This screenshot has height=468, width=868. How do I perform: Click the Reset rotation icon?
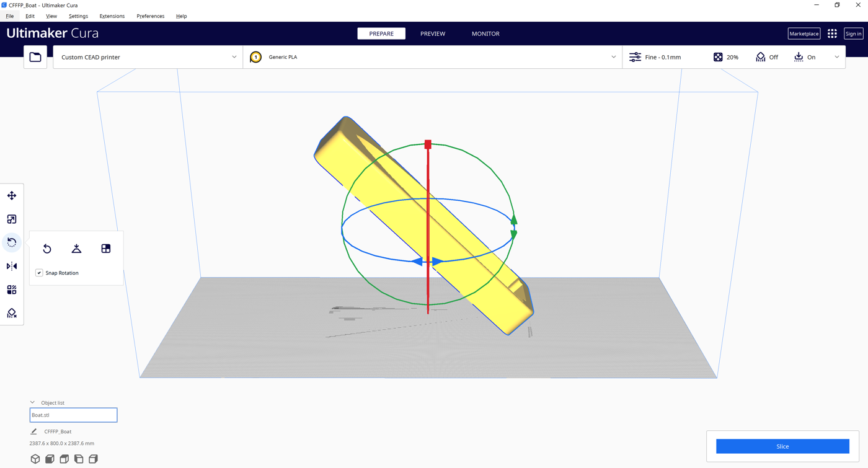(x=47, y=249)
